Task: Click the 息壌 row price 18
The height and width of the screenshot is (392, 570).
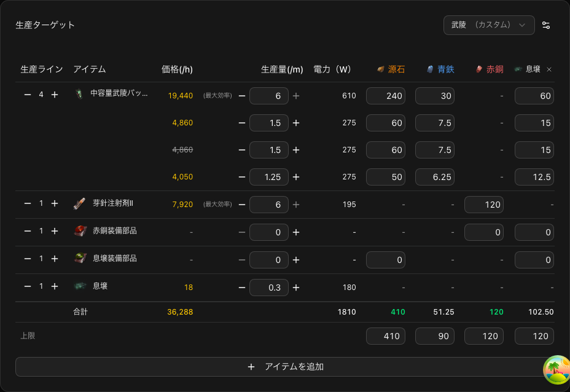Action: 189,288
